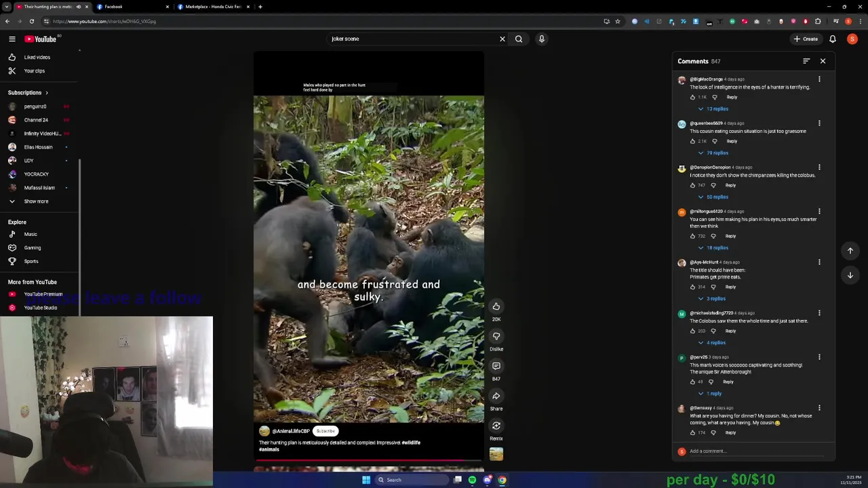Open Chrome from the taskbar
Screen dimensions: 868x488
(x=502, y=480)
